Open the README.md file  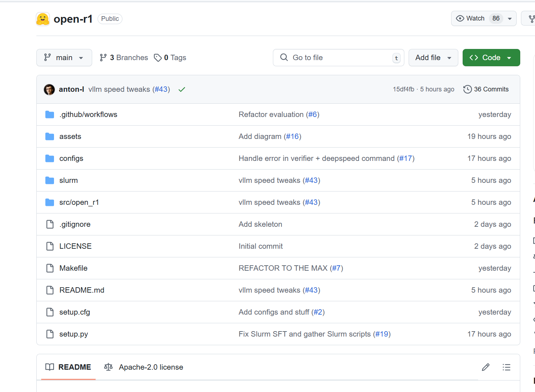click(82, 290)
